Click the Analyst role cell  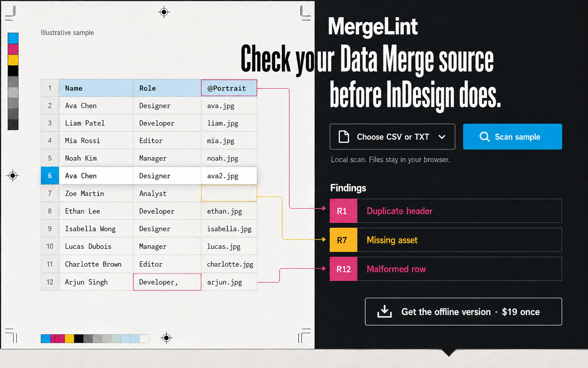click(167, 193)
